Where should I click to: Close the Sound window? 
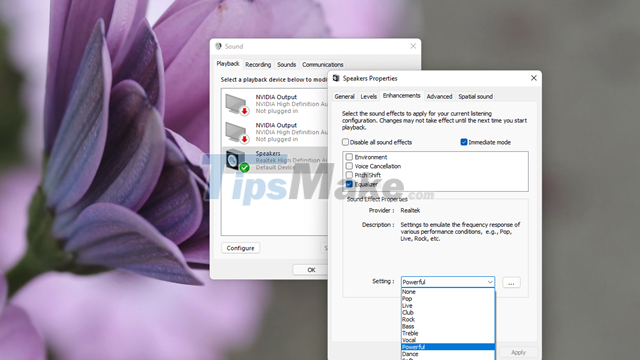[x=413, y=46]
